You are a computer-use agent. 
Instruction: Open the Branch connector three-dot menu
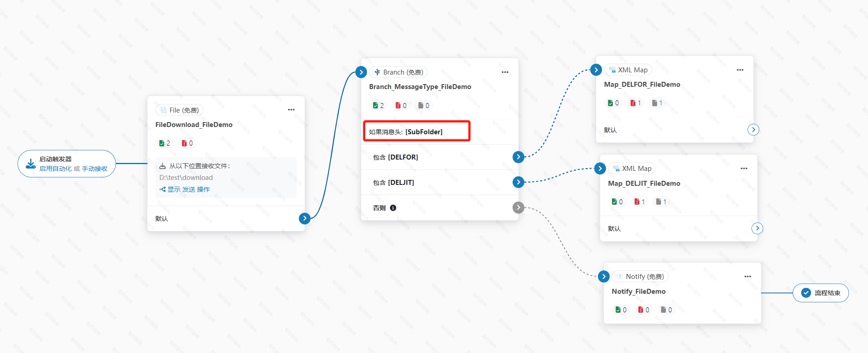[x=505, y=72]
